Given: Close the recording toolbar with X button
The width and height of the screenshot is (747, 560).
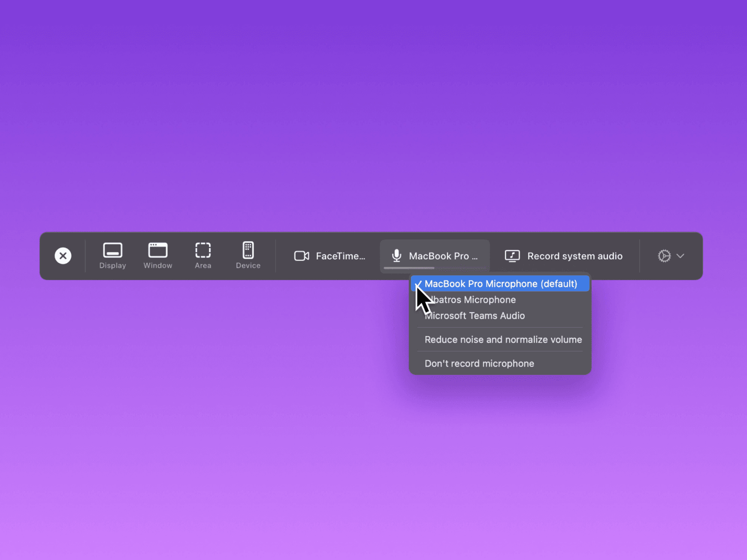Looking at the screenshot, I should 63,256.
